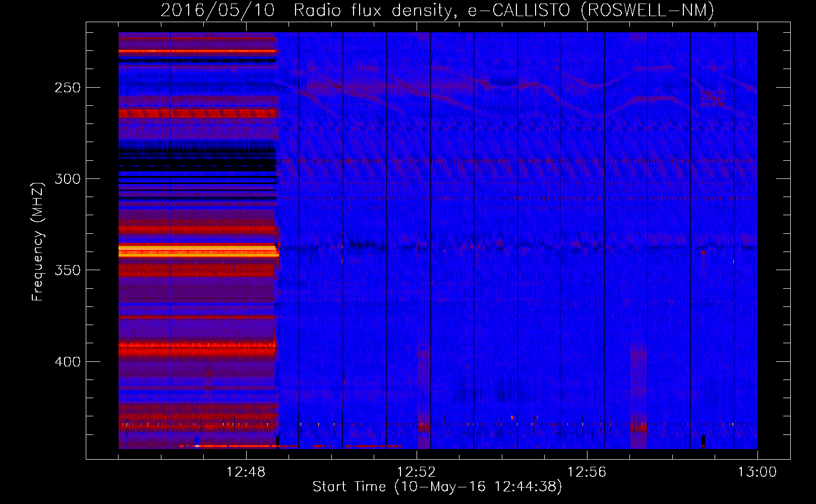This screenshot has width=816, height=504.
Task: Click the bright yellow emission band near 340 MHz
Action: 198,251
